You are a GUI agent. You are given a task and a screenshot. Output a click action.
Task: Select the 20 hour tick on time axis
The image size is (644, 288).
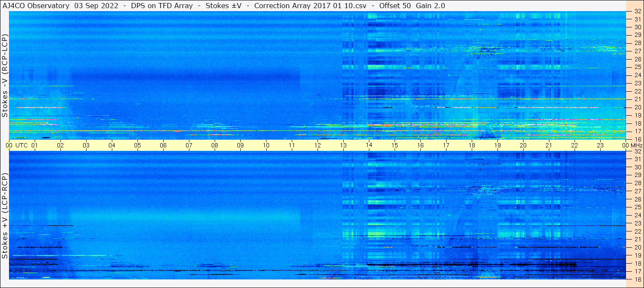[523, 145]
